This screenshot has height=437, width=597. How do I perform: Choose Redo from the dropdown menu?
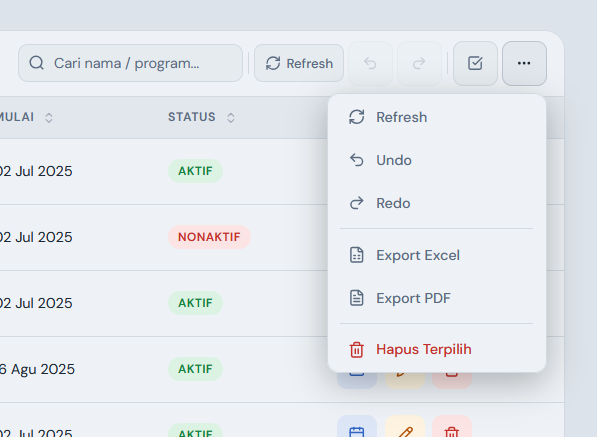[437, 203]
